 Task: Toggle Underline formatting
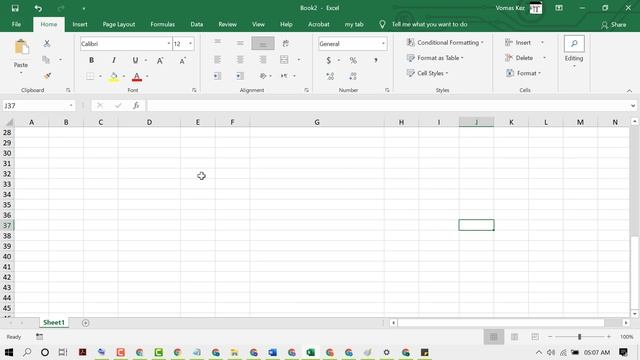point(135,60)
